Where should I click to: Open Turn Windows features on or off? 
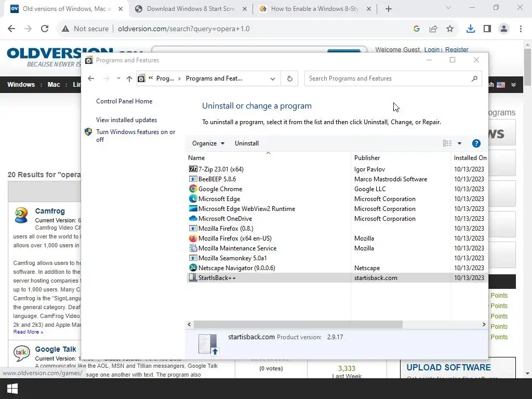[x=136, y=136]
